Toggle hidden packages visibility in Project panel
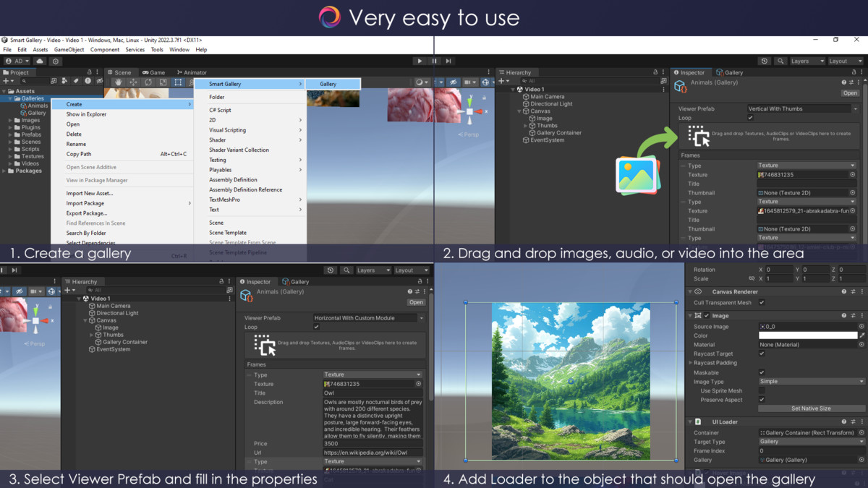 click(99, 81)
